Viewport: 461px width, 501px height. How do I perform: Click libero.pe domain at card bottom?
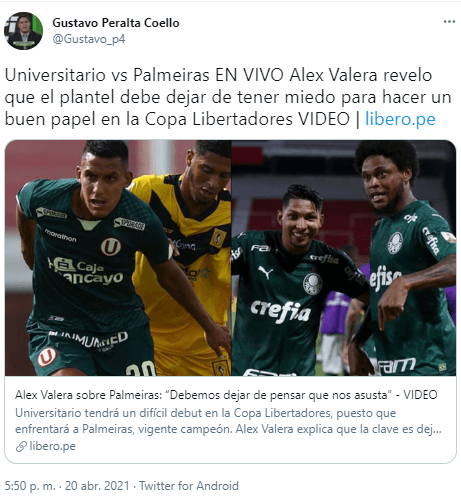[52, 446]
